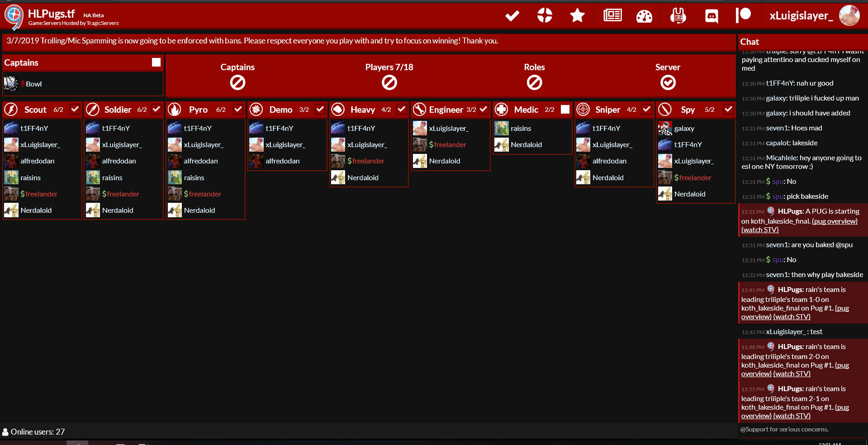Open the Discord icon in the header
Image resolution: width=868 pixels, height=445 pixels.
coord(711,16)
